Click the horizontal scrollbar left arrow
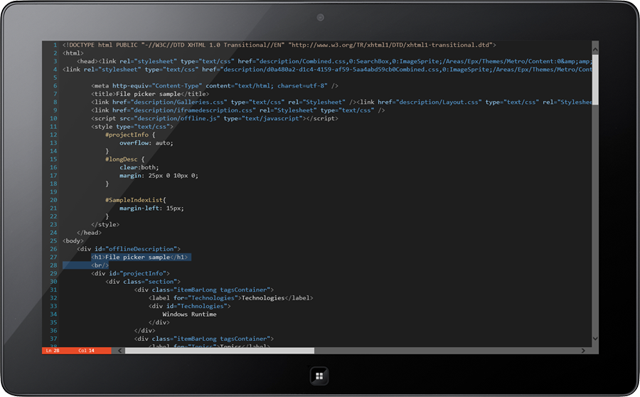Viewport: 640px width, 397px height. (120, 350)
